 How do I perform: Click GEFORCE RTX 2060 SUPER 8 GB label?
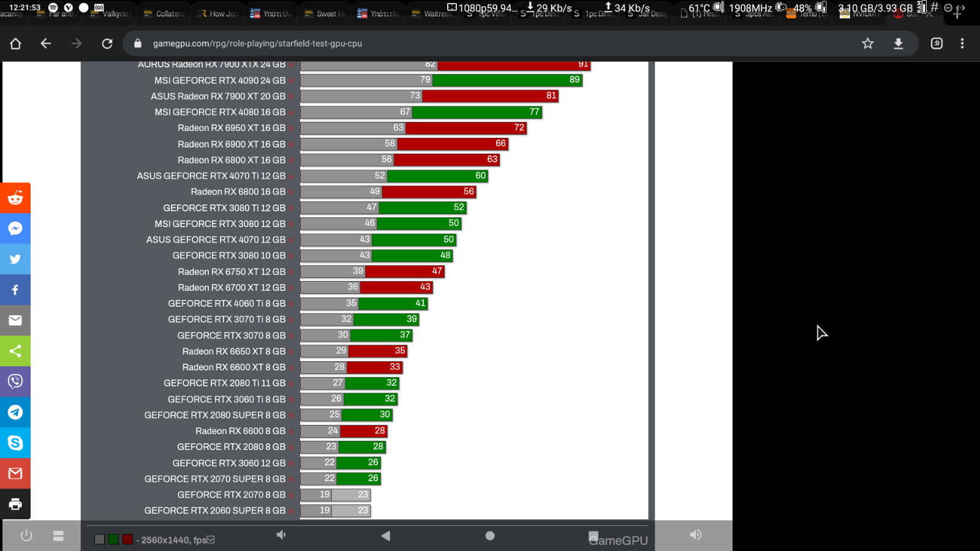215,511
